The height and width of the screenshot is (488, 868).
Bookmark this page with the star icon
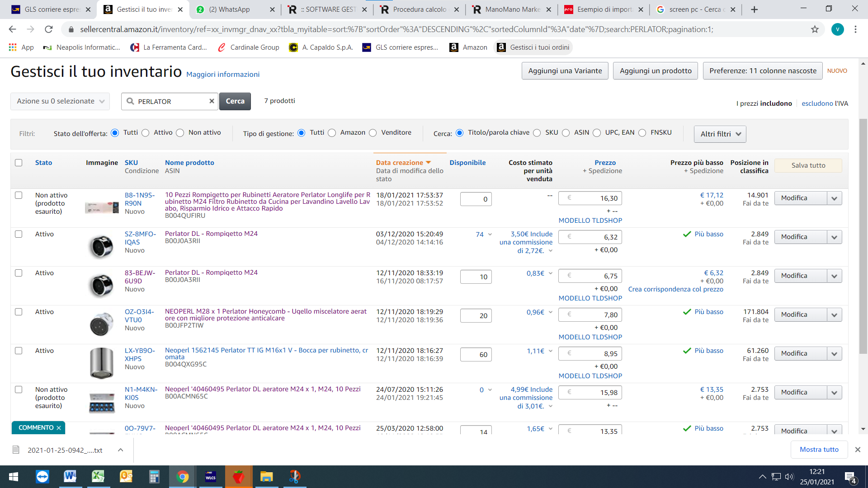[x=815, y=29]
